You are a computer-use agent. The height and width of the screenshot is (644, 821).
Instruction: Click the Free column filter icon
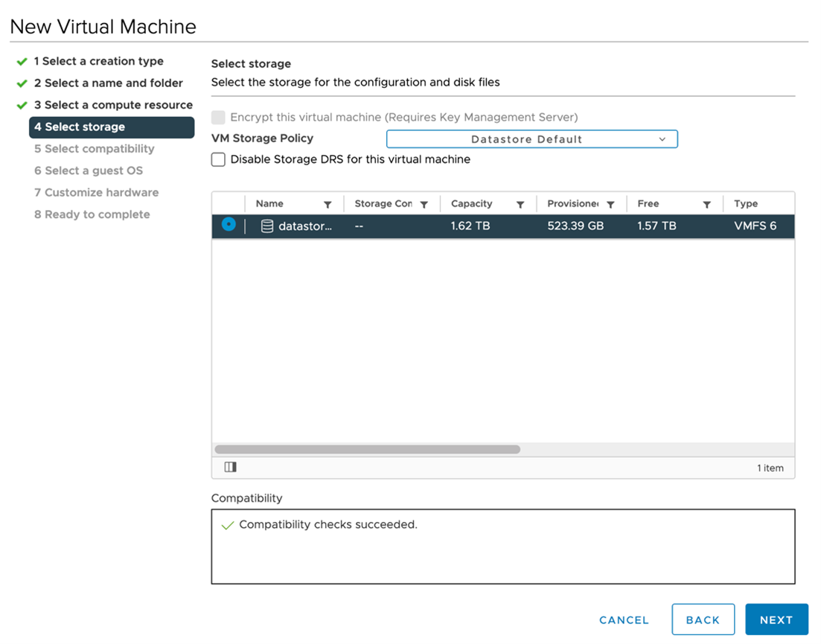tap(706, 205)
